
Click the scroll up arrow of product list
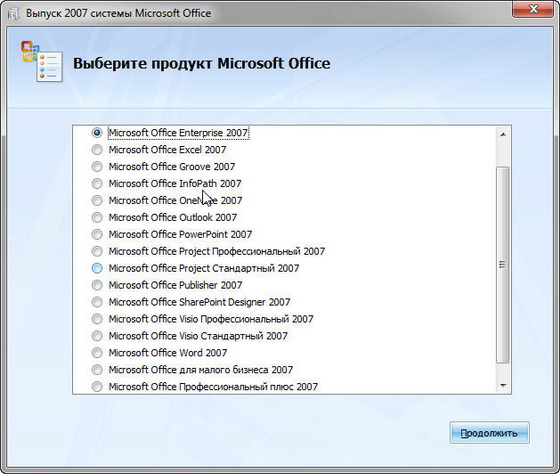point(503,135)
